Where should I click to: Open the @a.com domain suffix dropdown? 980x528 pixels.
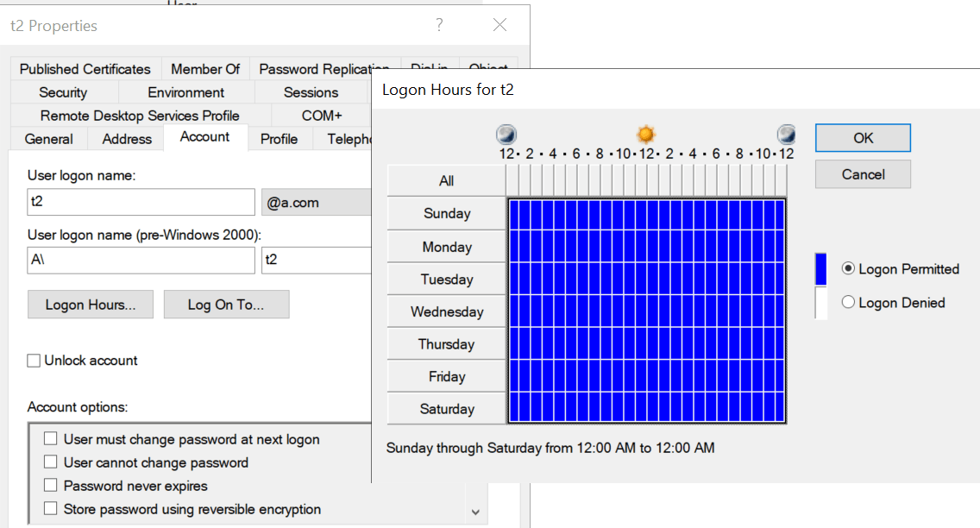317,202
